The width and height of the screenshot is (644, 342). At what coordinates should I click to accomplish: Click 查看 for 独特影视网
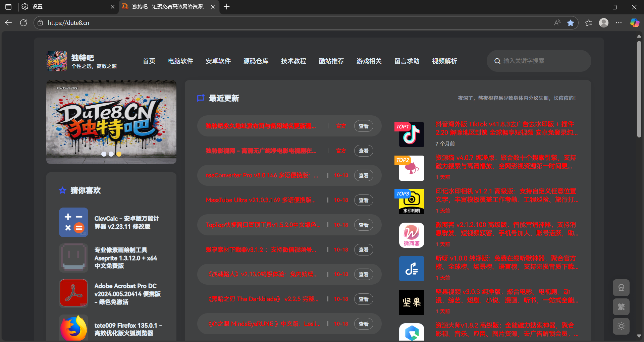point(364,151)
